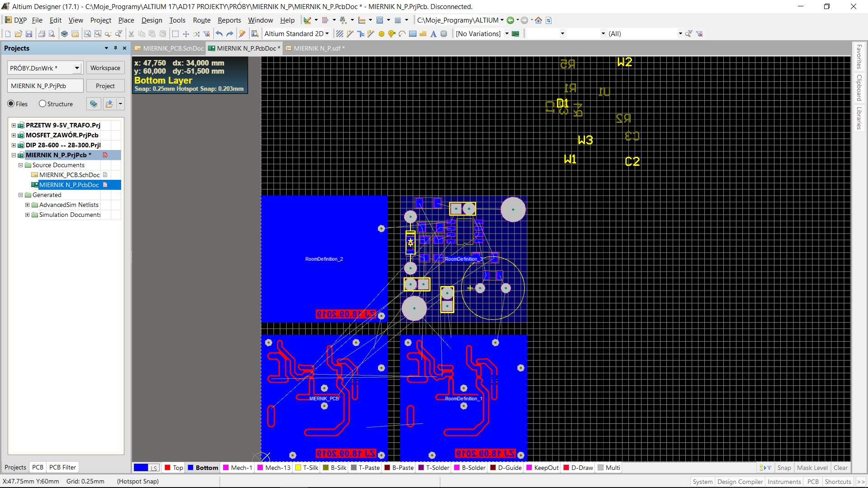
Task: Click the Save document icon
Action: click(x=29, y=34)
